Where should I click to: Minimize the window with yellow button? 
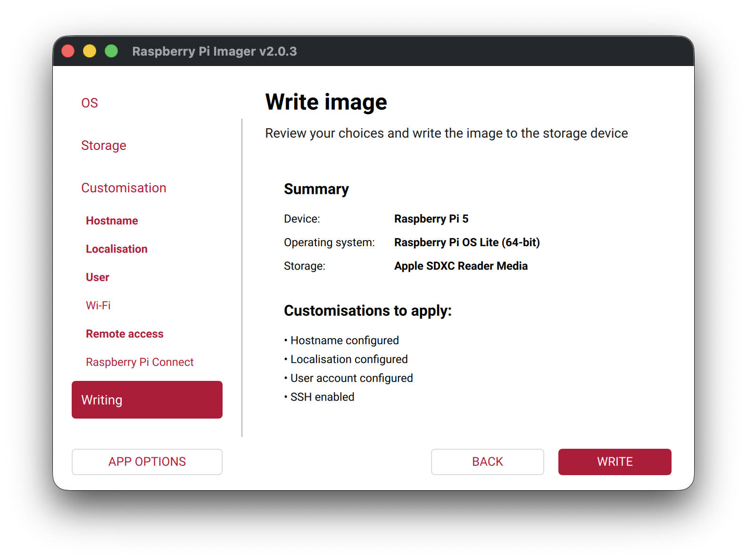[x=90, y=51]
